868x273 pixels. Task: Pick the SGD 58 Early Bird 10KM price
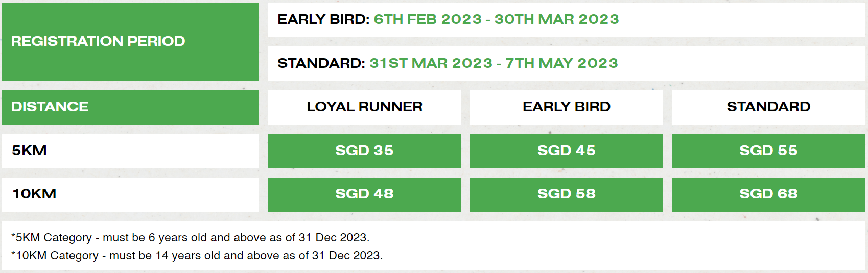pyautogui.click(x=566, y=194)
